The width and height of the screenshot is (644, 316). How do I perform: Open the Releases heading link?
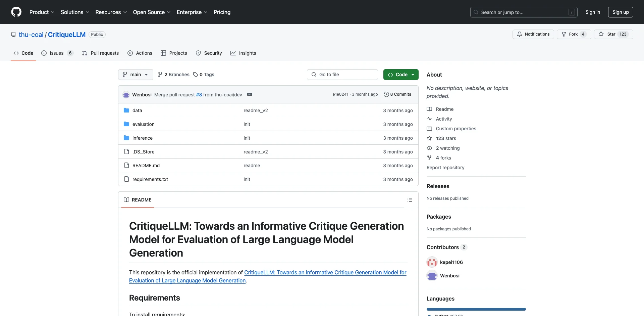pyautogui.click(x=438, y=186)
